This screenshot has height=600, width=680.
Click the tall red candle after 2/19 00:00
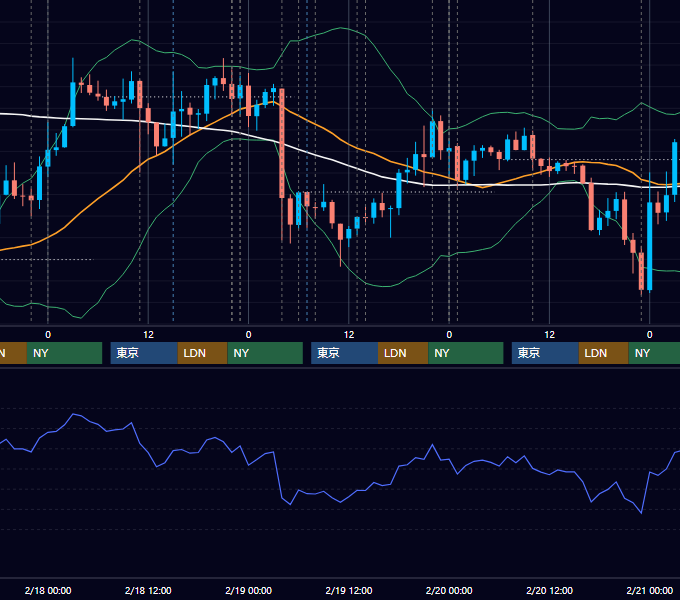282,143
